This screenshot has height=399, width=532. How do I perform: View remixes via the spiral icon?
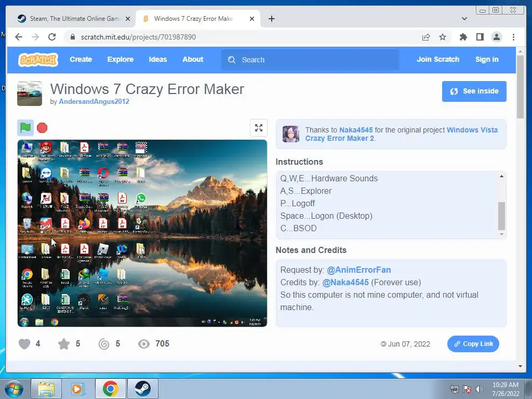pos(104,344)
